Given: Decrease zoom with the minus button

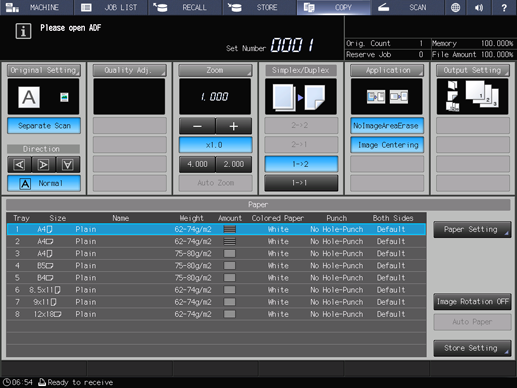Looking at the screenshot, I should tap(197, 126).
